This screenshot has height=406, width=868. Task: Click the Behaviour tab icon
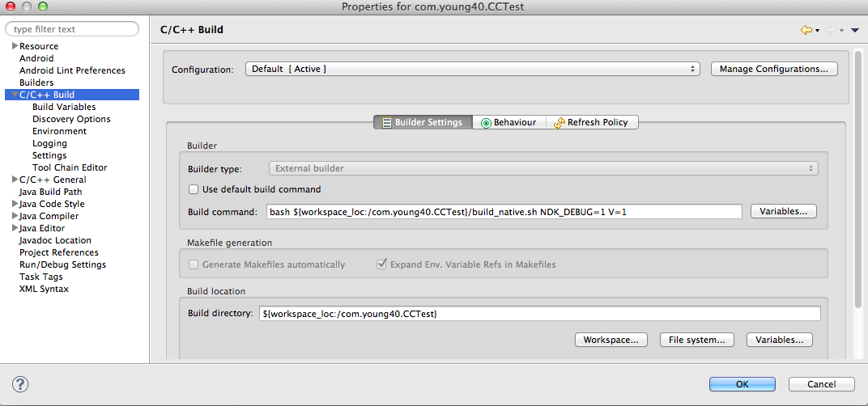[x=486, y=123]
